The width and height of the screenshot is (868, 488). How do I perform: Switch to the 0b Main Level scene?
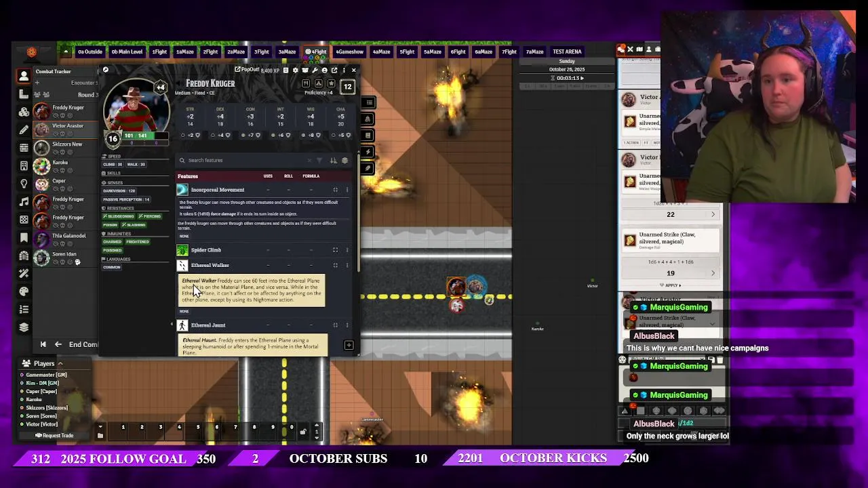pyautogui.click(x=127, y=52)
